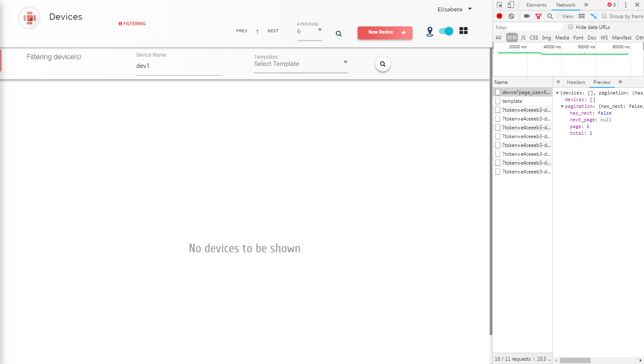Click the plus icon on New Device
The image size is (644, 364).
404,32
